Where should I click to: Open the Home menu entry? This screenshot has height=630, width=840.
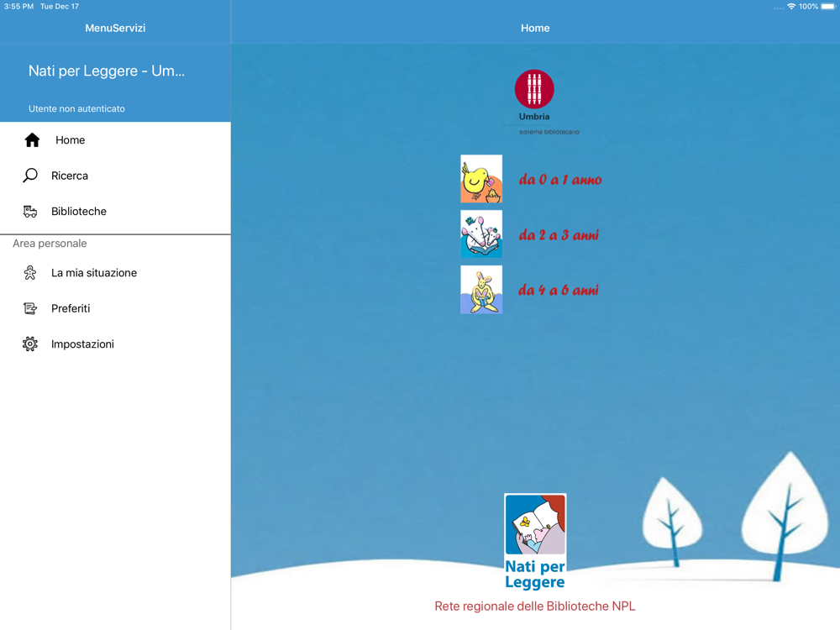pos(115,139)
